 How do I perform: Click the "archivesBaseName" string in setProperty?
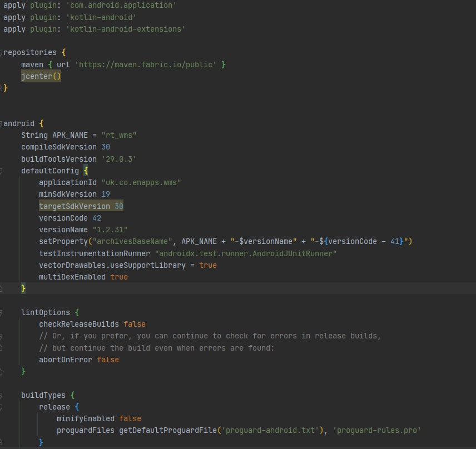pos(132,242)
